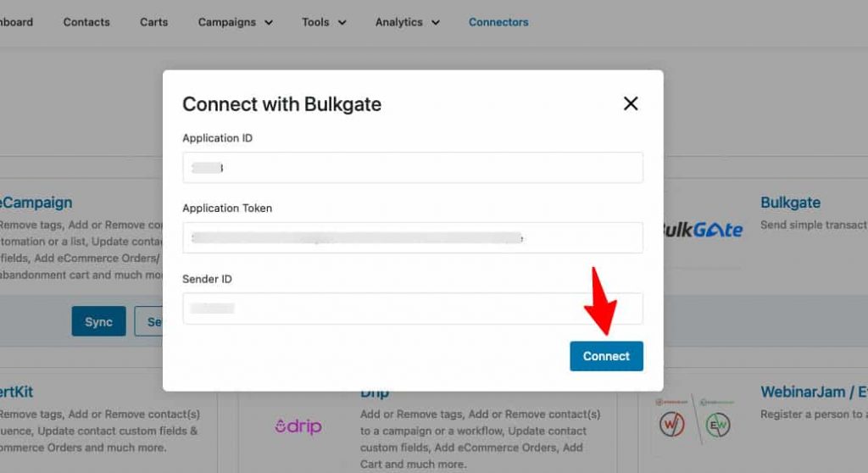Go to the Connectors tab

[498, 22]
